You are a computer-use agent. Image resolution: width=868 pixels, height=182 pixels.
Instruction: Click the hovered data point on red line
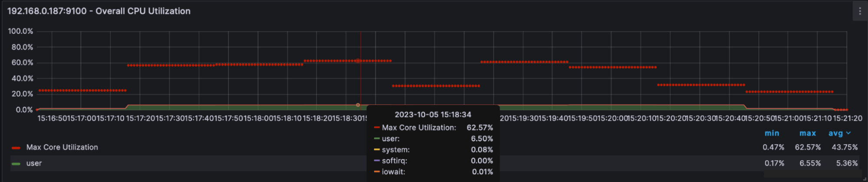pos(358,61)
